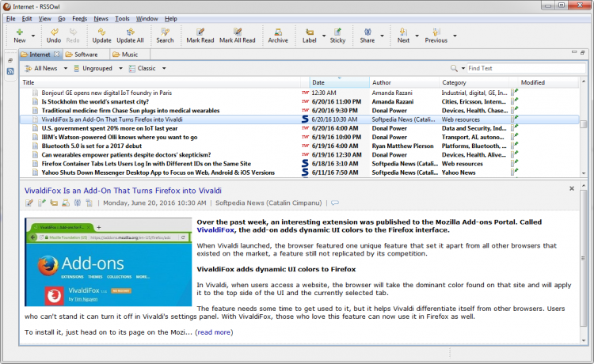Click the Label toolbar icon
This screenshot has height=364, width=594.
click(310, 32)
